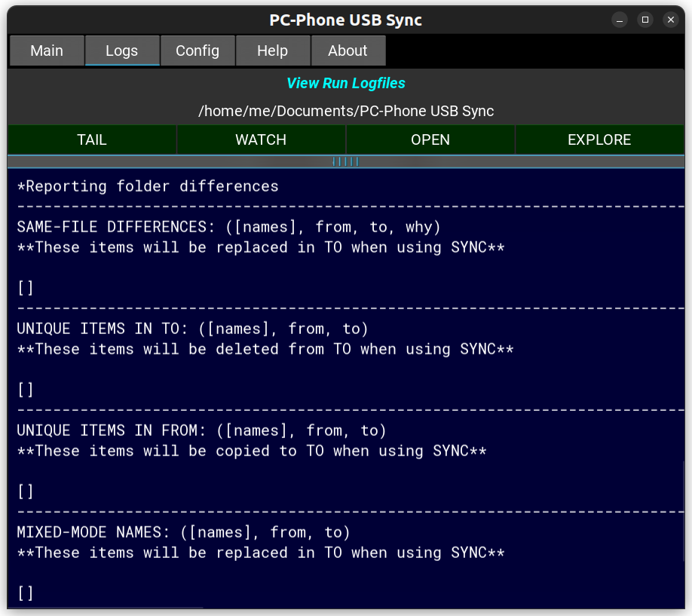Screen dimensions: 692x616
Task: Hit the EXPLORE button
Action: 599,139
